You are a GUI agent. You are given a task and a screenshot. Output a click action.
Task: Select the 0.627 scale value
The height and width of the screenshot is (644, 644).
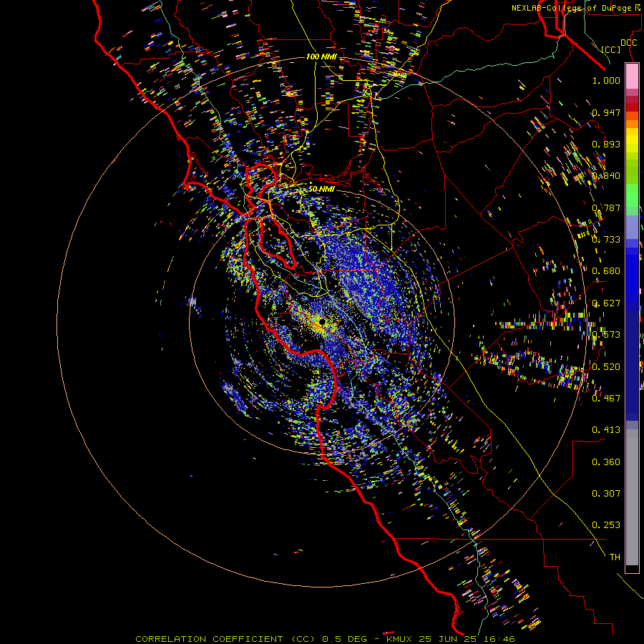coord(606,303)
